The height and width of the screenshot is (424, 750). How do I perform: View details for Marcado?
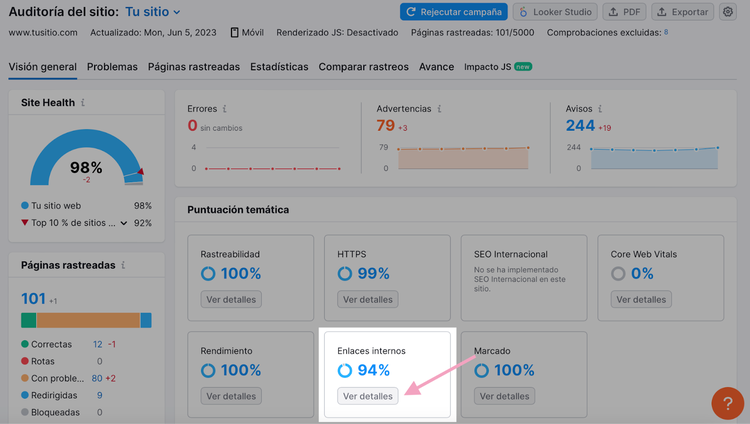(505, 396)
